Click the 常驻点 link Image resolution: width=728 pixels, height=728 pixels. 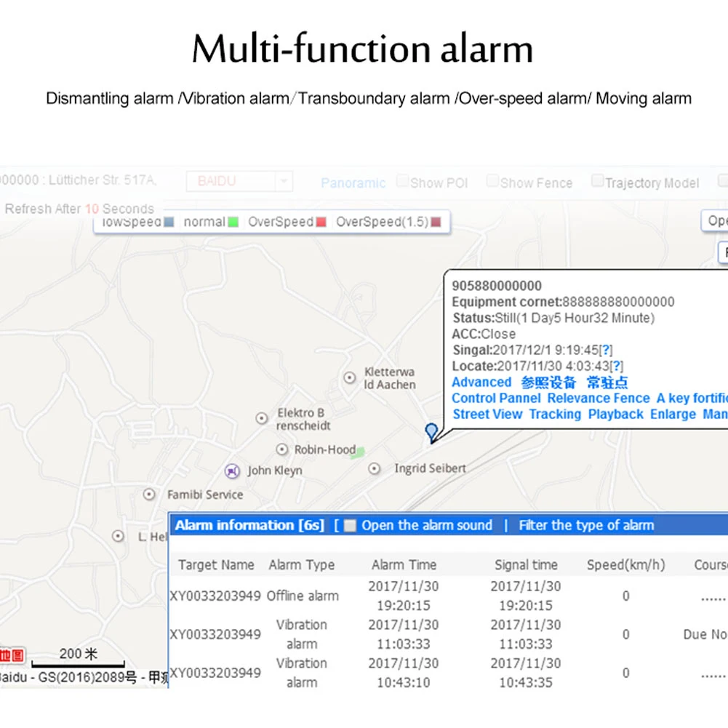click(x=607, y=383)
